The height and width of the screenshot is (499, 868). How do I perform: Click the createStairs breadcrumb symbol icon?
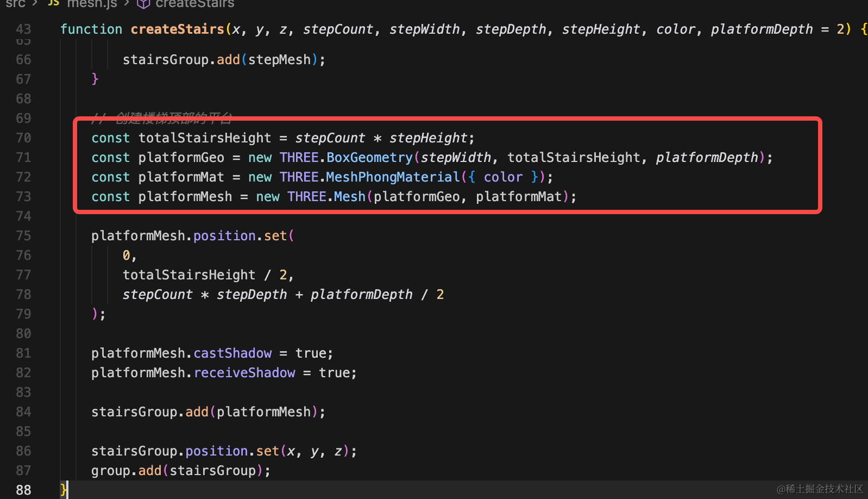coord(143,4)
